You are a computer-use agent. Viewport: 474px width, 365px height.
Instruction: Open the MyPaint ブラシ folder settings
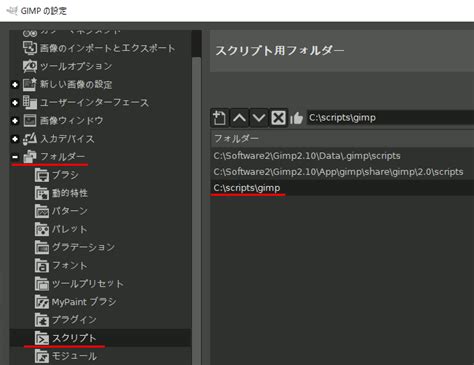(x=84, y=302)
